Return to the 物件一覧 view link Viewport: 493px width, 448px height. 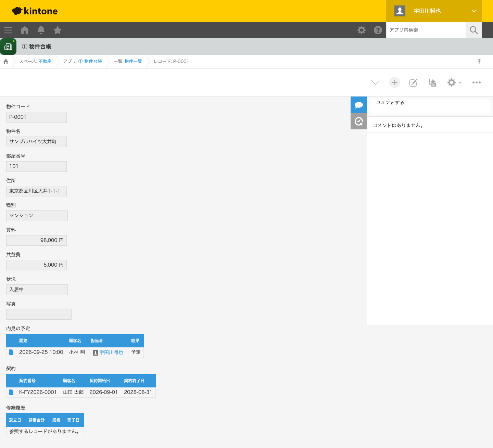point(133,61)
